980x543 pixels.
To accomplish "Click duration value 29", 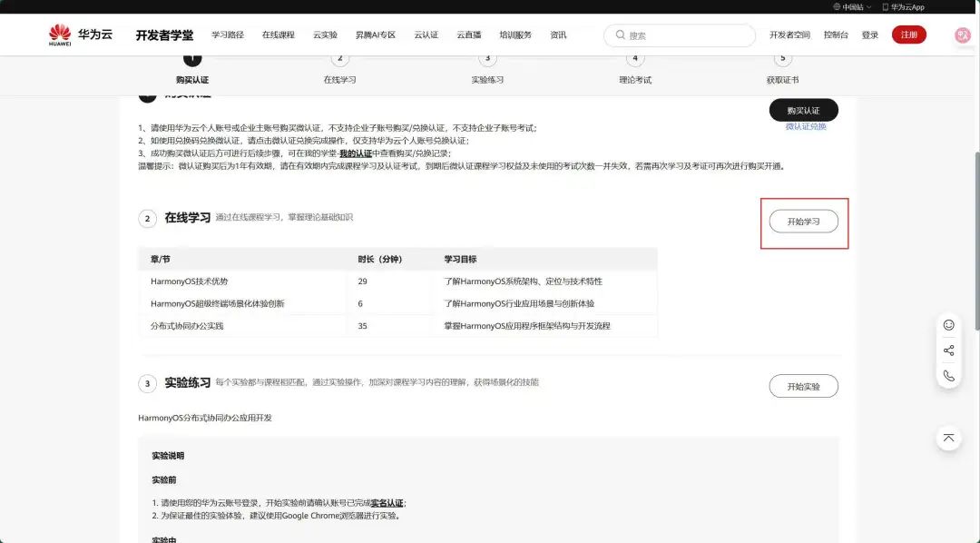I will (362, 281).
